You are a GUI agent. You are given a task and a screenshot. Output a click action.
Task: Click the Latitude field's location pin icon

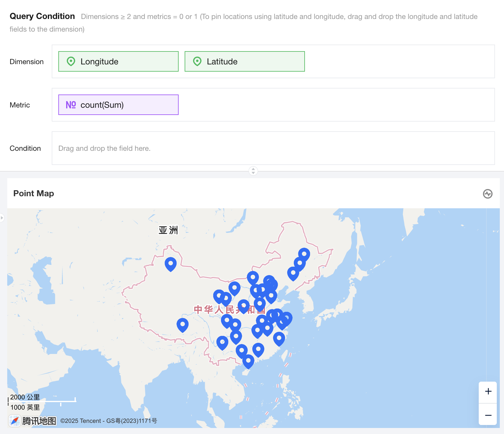click(x=197, y=61)
